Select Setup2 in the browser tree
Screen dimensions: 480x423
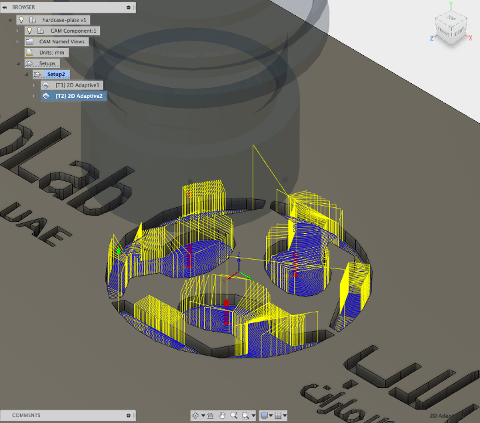pyautogui.click(x=51, y=74)
